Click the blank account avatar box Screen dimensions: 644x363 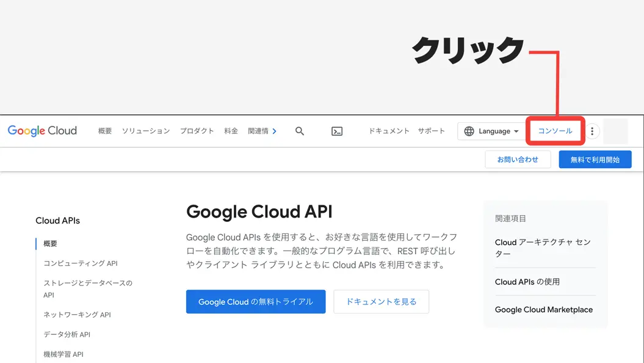(x=615, y=131)
